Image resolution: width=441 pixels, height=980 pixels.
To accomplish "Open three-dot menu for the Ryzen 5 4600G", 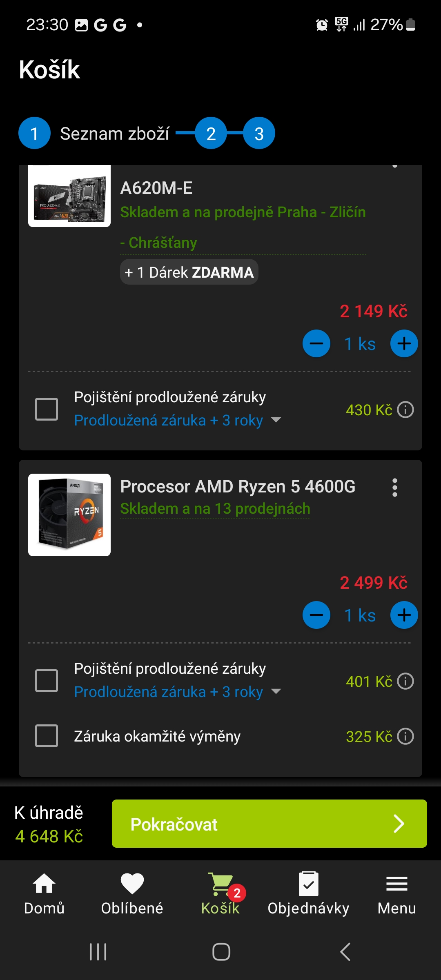I will (394, 488).
